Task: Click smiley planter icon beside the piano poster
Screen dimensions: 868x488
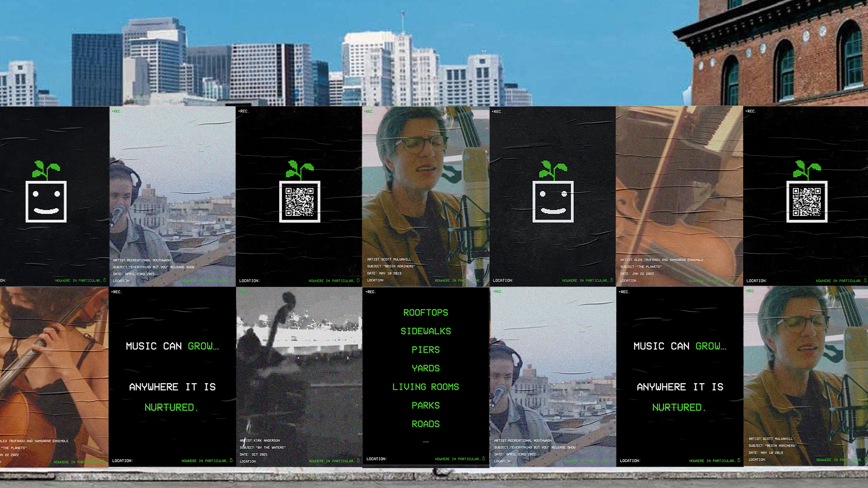Action: tap(553, 202)
